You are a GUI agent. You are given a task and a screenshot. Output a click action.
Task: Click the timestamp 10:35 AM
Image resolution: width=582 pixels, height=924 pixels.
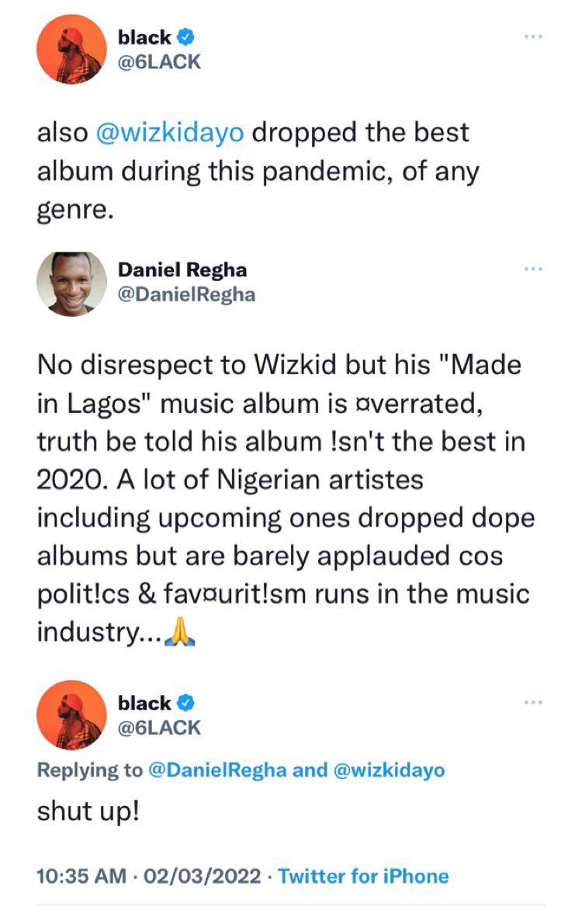79,876
